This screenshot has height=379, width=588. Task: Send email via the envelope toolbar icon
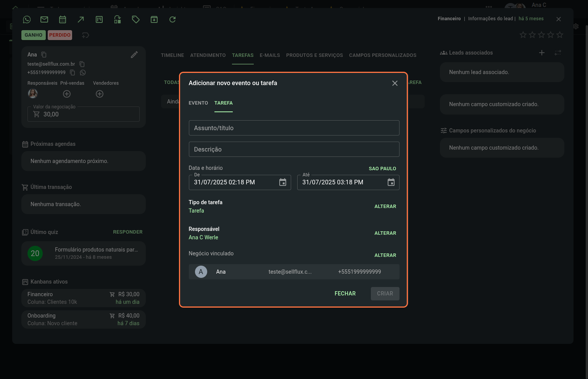tap(44, 19)
